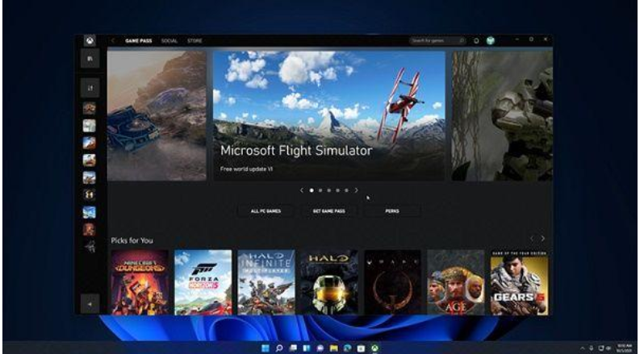644x354 pixels.
Task: Click the Search for games field
Action: click(437, 40)
